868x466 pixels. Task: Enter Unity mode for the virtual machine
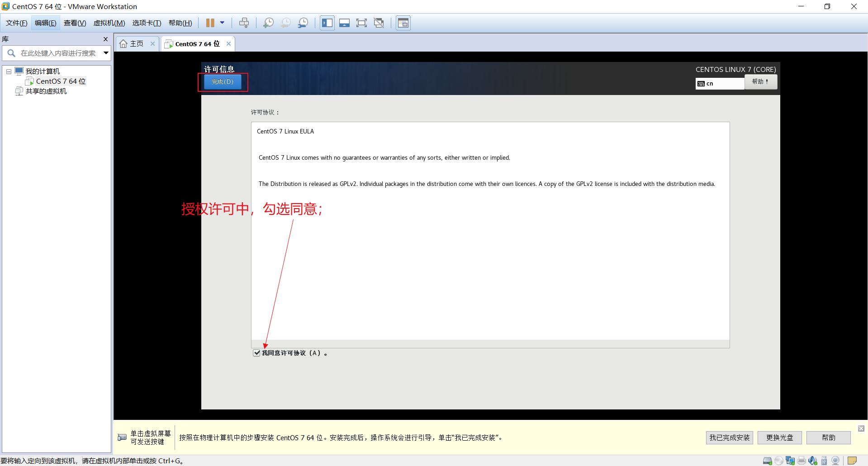point(379,23)
